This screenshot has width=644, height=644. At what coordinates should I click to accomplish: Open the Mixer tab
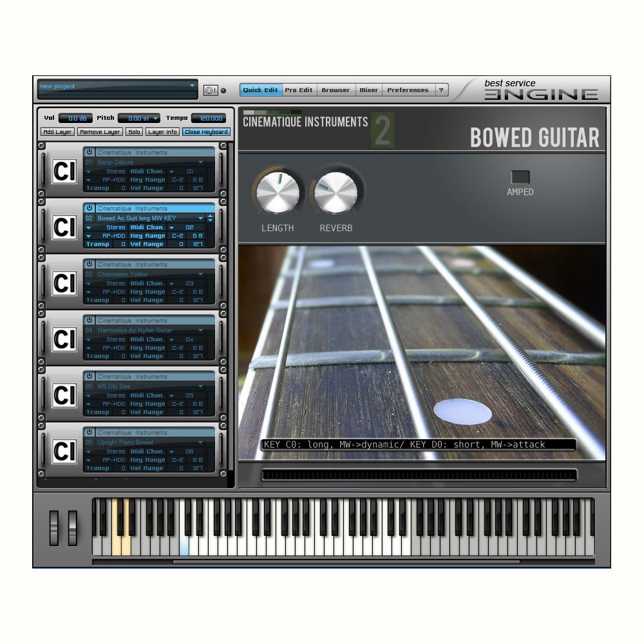(x=368, y=90)
